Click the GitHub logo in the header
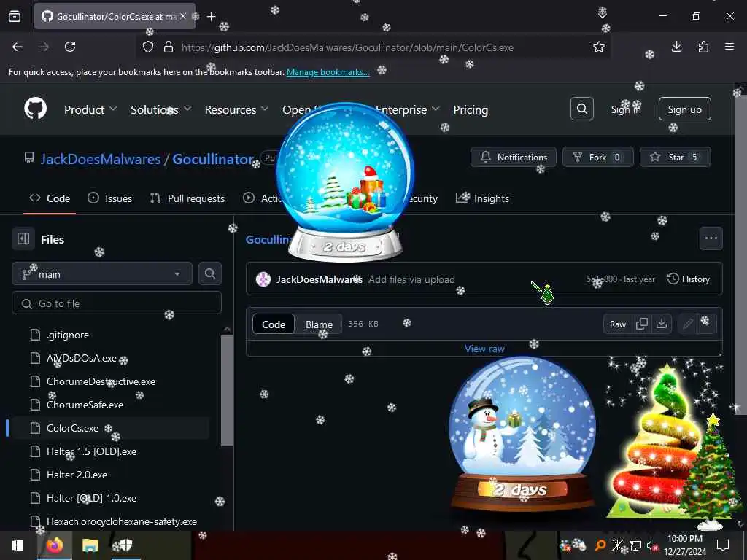The image size is (747, 560). pos(35,109)
